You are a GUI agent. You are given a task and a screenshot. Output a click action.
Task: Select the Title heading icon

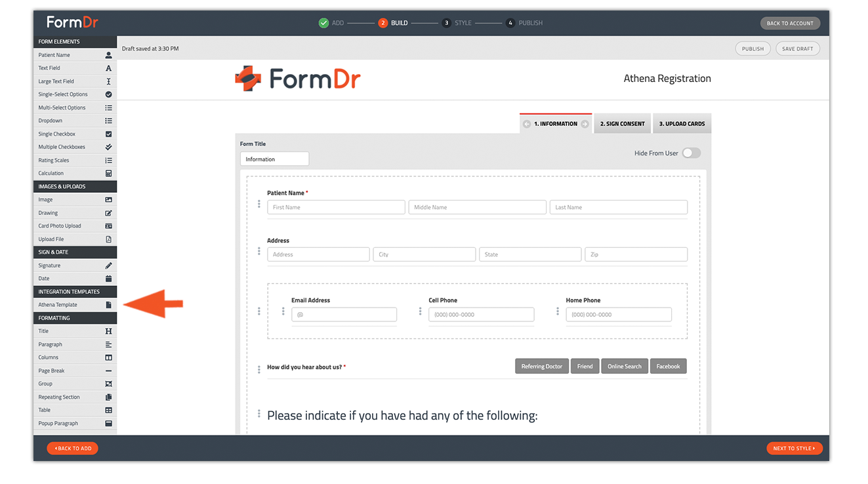click(109, 331)
